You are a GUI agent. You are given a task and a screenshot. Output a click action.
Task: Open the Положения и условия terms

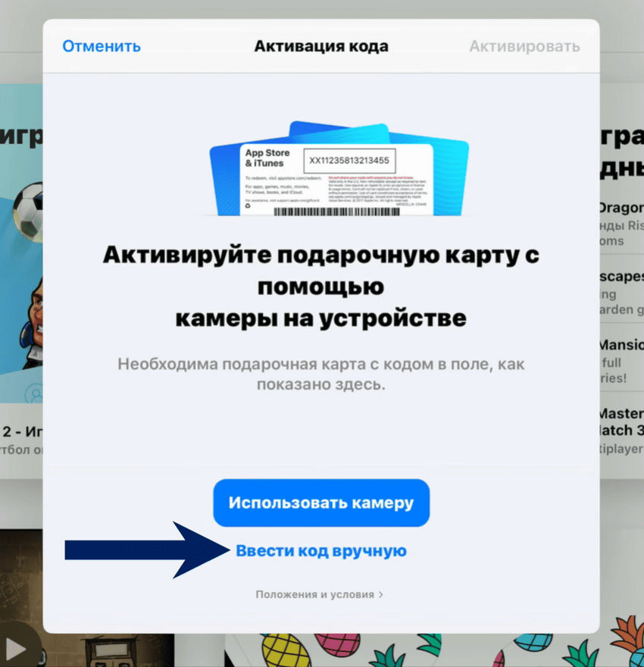click(x=313, y=596)
